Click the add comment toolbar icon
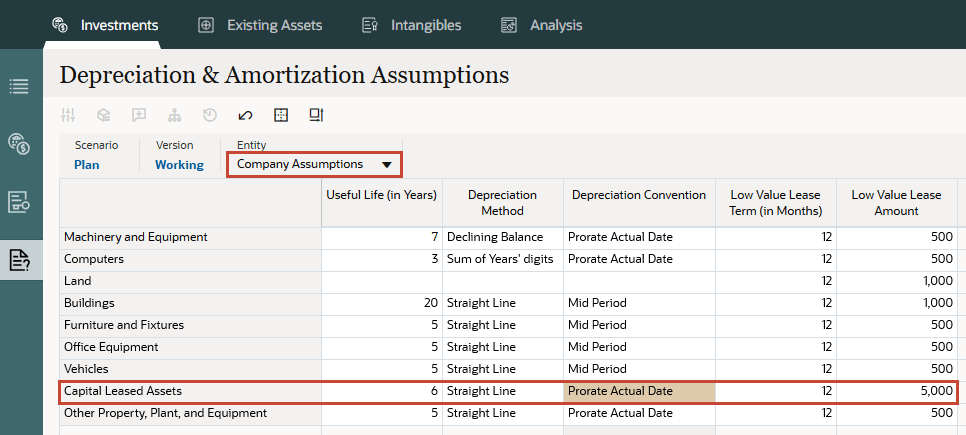This screenshot has width=966, height=435. (139, 115)
